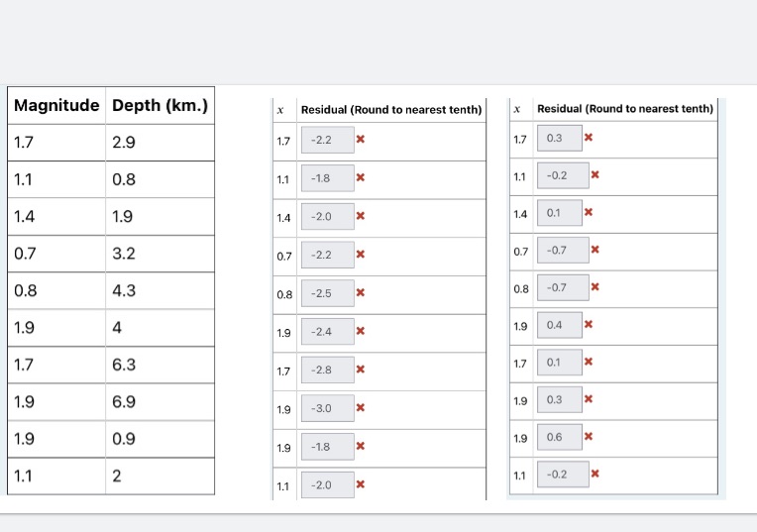Click the red X next to the 0.6 field
757x532 pixels.
point(588,437)
